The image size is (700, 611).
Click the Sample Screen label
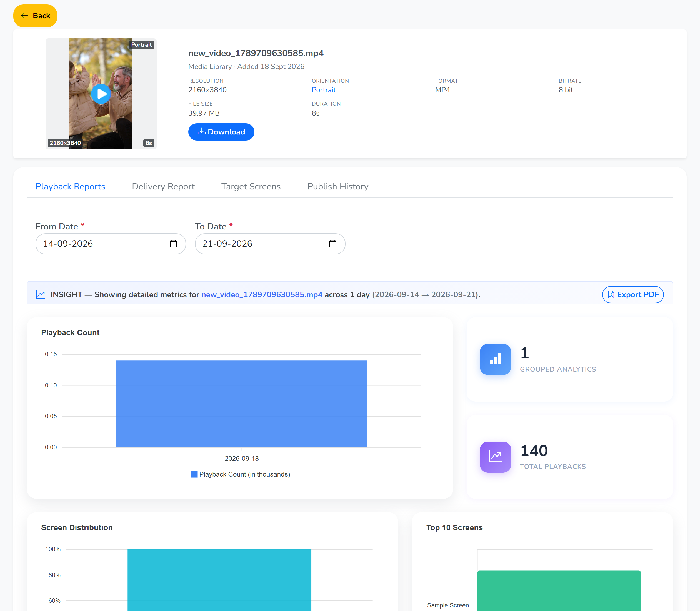tap(448, 605)
